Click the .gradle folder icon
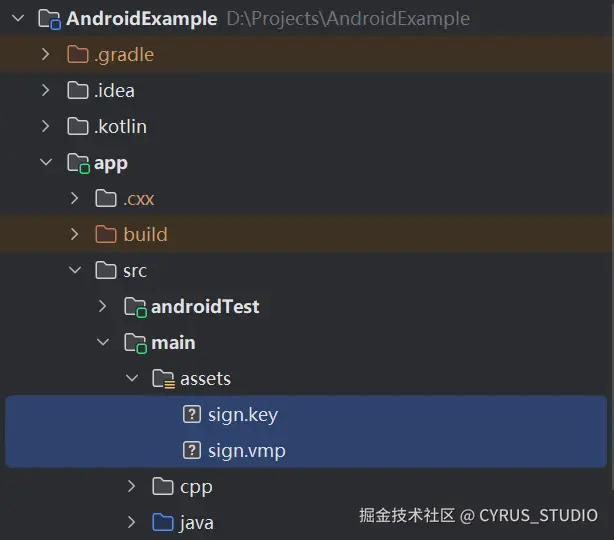This screenshot has height=540, width=614. click(77, 54)
